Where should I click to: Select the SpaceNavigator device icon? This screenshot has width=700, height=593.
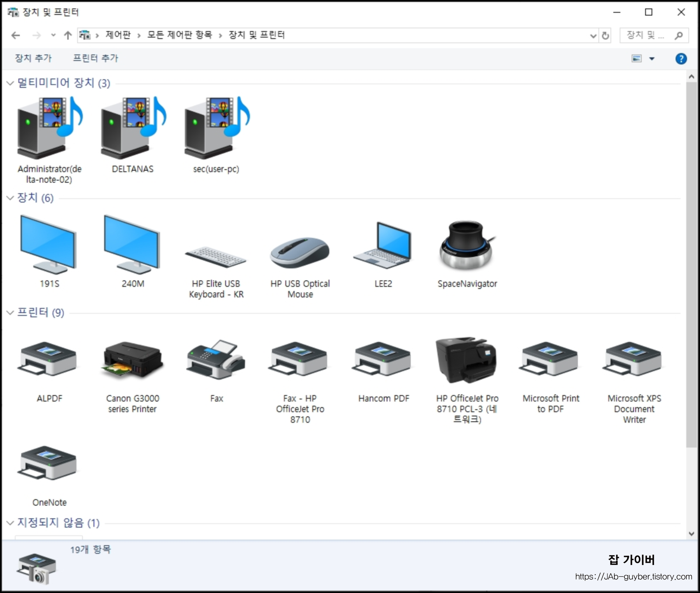pyautogui.click(x=467, y=245)
